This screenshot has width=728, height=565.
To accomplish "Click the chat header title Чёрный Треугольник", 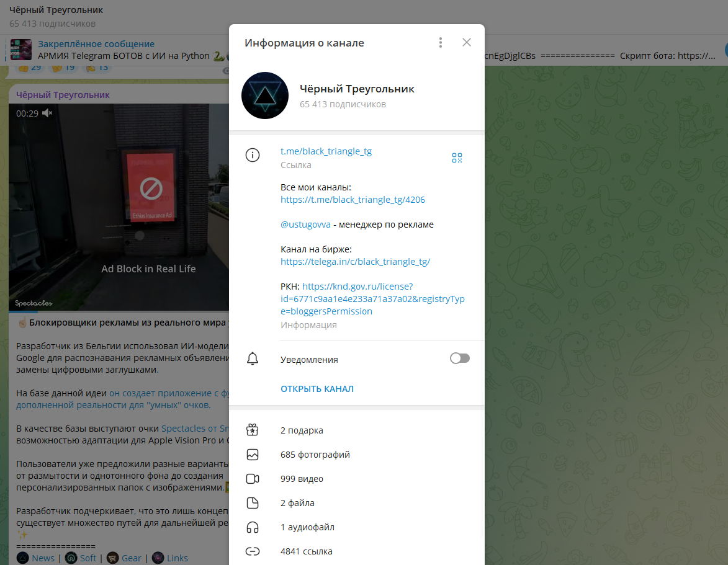I will pos(56,10).
